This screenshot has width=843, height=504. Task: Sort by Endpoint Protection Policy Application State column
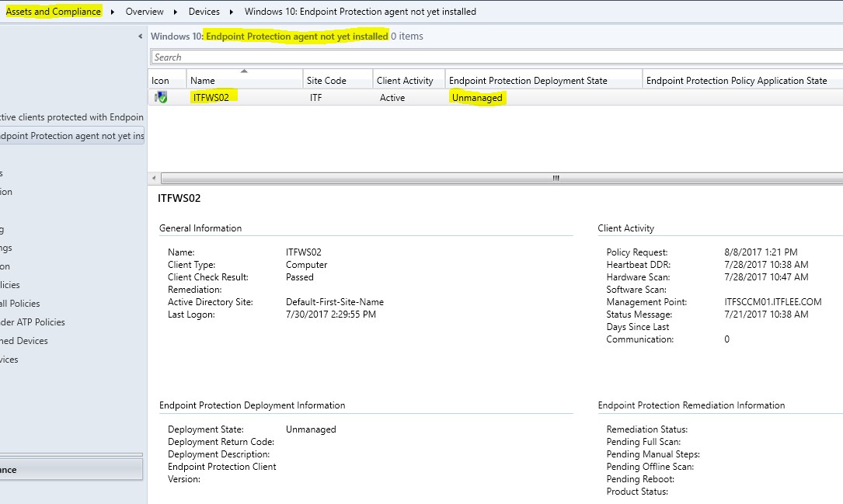tap(743, 80)
